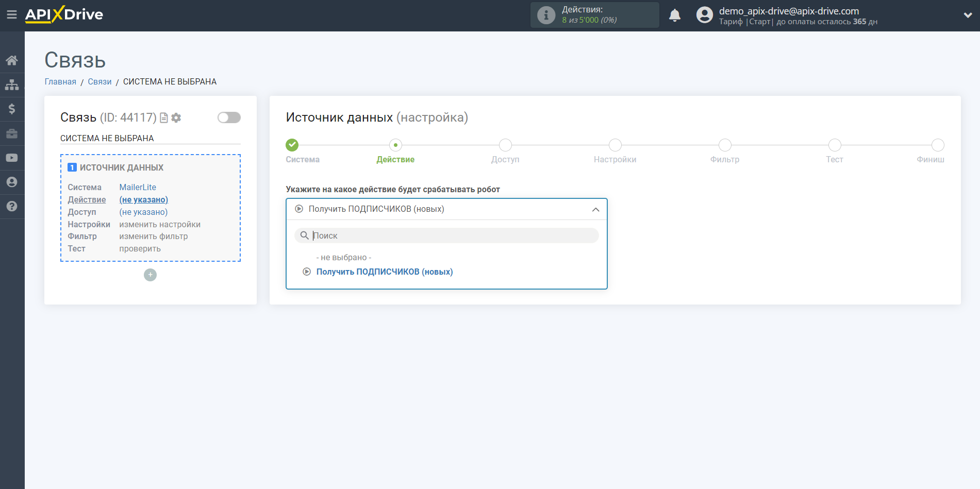
Task: Open notifications bell
Action: [x=675, y=15]
